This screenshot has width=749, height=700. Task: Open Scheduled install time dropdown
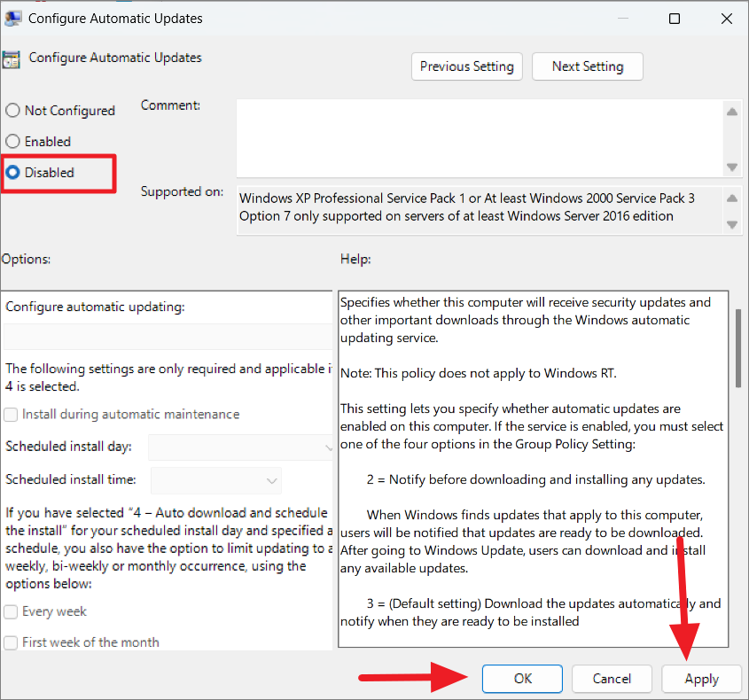[x=216, y=480]
